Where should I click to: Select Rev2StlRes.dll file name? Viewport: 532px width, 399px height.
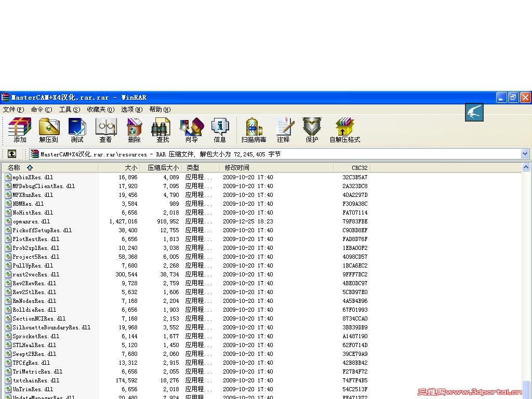click(x=34, y=292)
